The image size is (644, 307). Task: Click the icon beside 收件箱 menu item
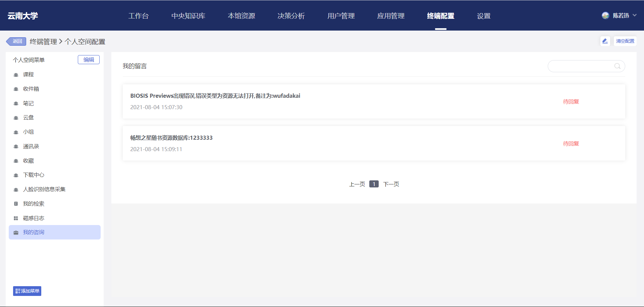16,89
